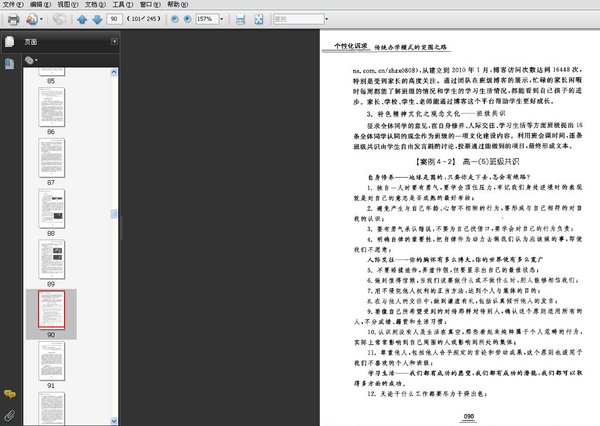Click the thumbnail scrollbar down arrow

click(114, 421)
